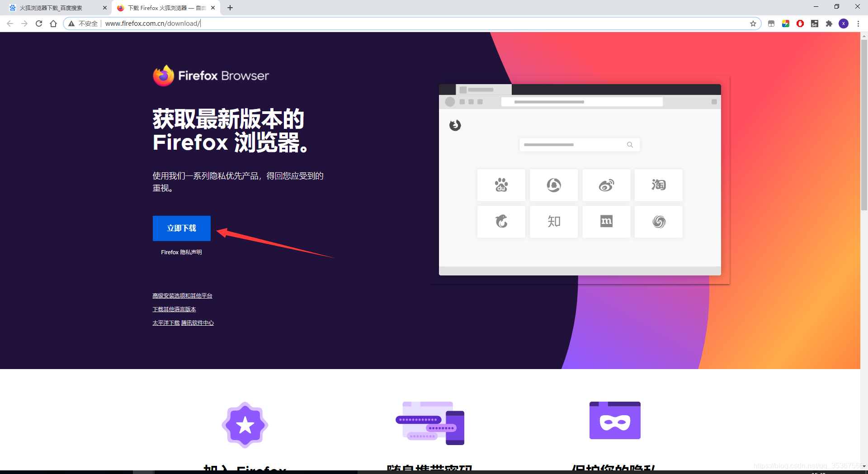This screenshot has width=868, height=474.
Task: Close the Firefox download tab
Action: 213,8
